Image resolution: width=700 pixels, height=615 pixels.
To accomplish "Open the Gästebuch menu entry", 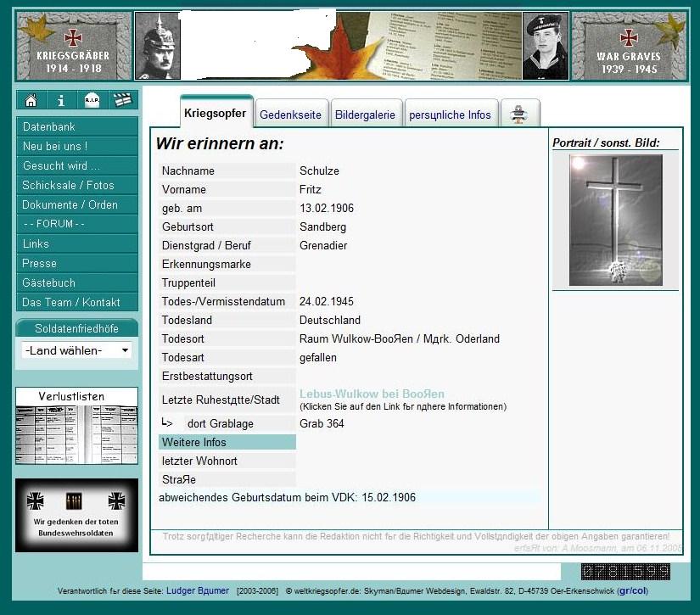I will coord(76,282).
